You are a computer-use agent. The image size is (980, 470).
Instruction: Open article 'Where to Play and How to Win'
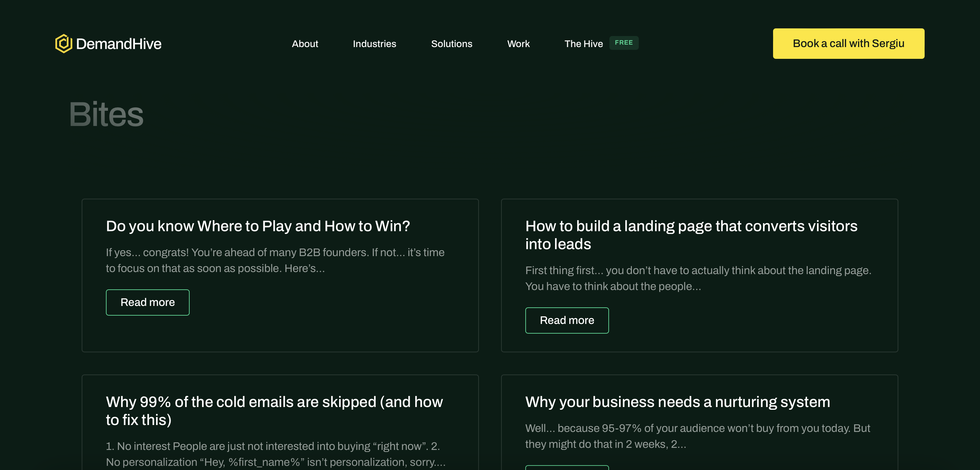click(258, 226)
